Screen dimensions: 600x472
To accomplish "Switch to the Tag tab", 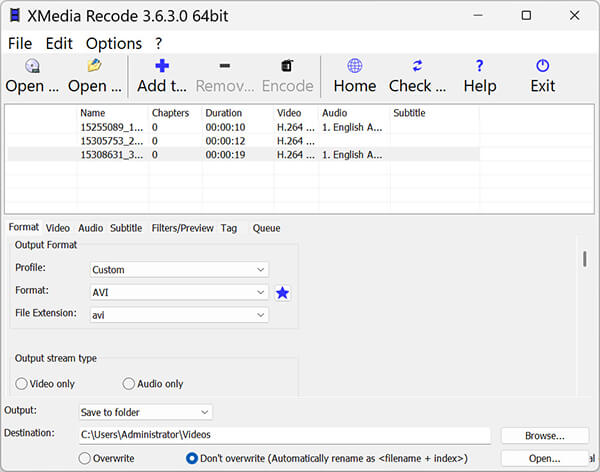I will tap(228, 228).
